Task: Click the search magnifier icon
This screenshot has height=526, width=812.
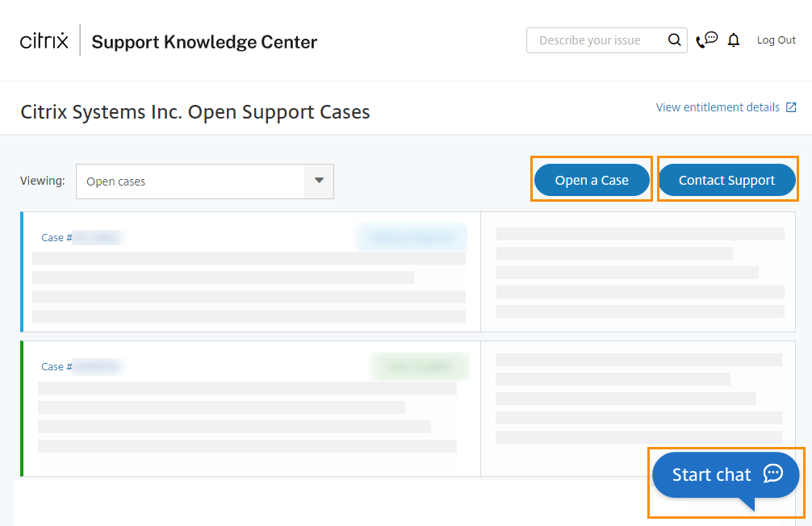Action: click(x=674, y=40)
